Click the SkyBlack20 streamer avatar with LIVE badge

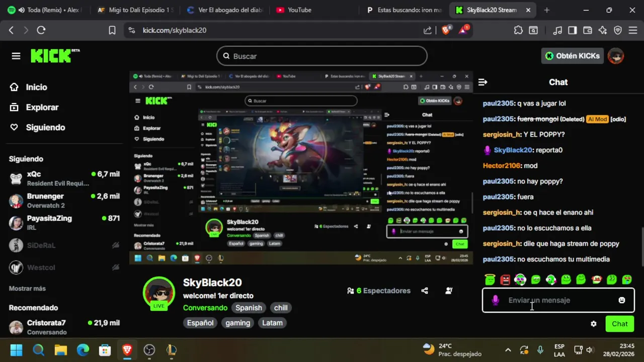coord(159,293)
